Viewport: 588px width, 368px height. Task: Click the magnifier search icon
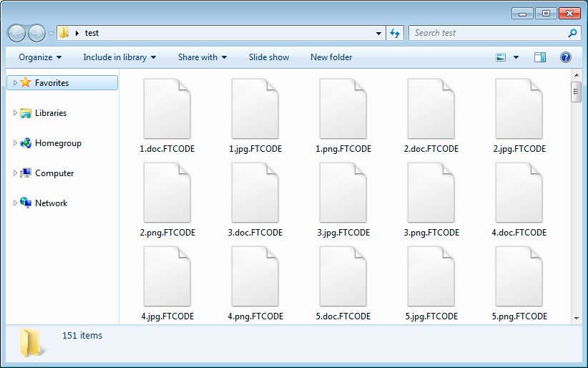pyautogui.click(x=573, y=33)
